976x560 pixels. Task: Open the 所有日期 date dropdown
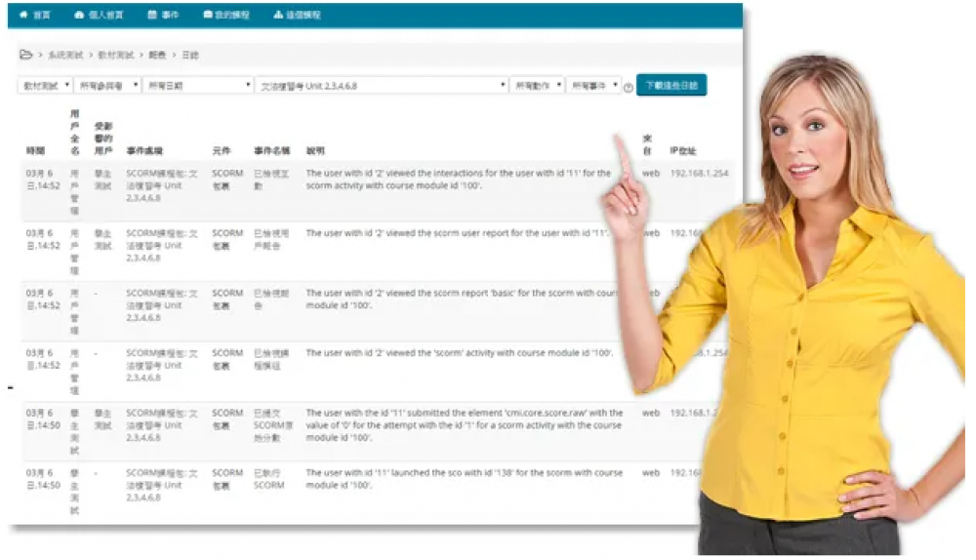(x=198, y=86)
